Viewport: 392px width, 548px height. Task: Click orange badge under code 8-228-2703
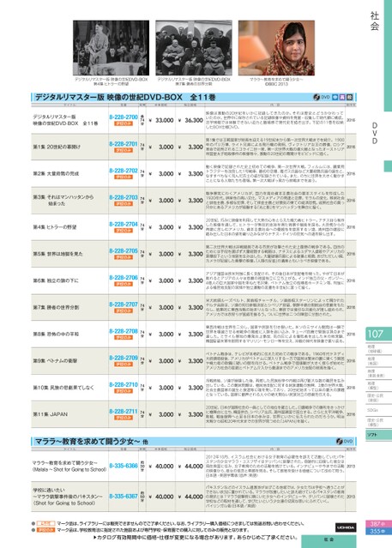coord(124,204)
